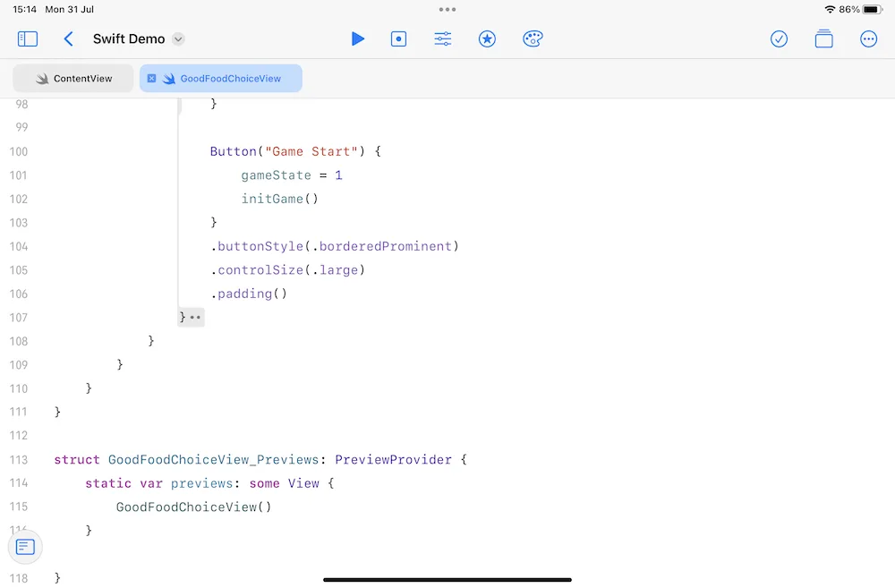Viewport: 895px width, 588px height.
Task: Expand the folded code on line 107
Action: (195, 317)
